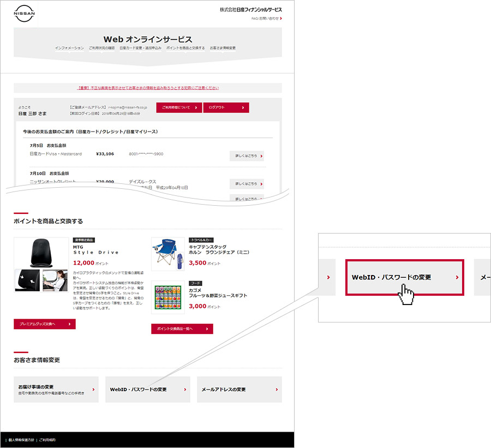
Task: Click the カゴメ フルーツ&野菜ジュースギフト title
Action: (x=218, y=293)
